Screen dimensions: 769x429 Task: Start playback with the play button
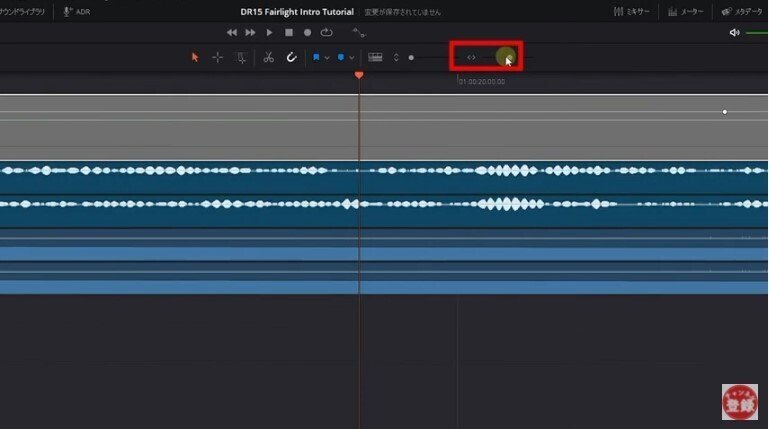[x=269, y=33]
